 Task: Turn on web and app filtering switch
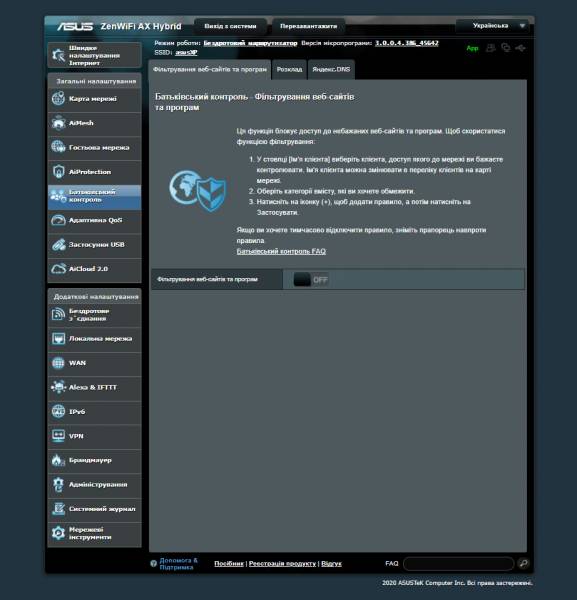(x=310, y=280)
